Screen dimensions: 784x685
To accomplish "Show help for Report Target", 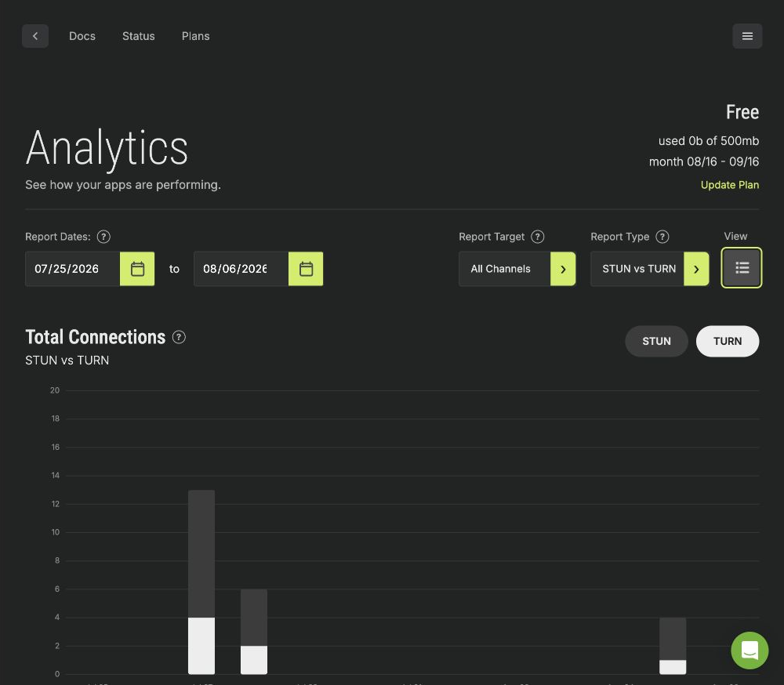I will coord(538,237).
